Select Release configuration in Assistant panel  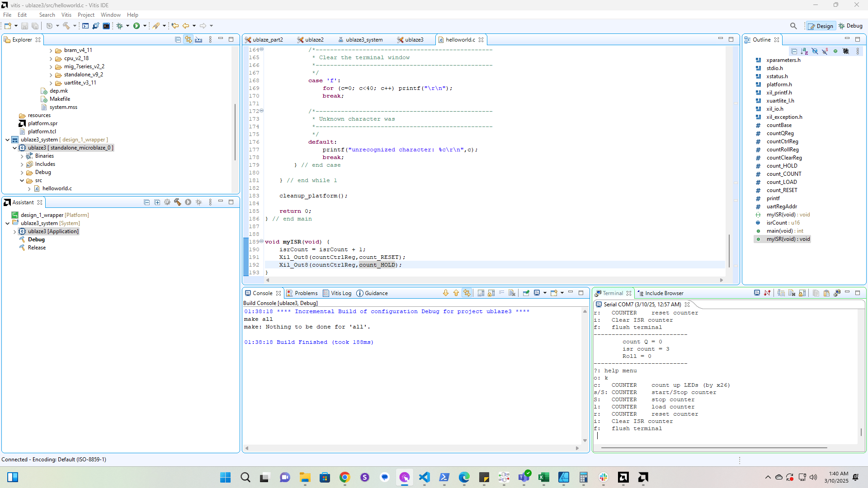tap(37, 248)
